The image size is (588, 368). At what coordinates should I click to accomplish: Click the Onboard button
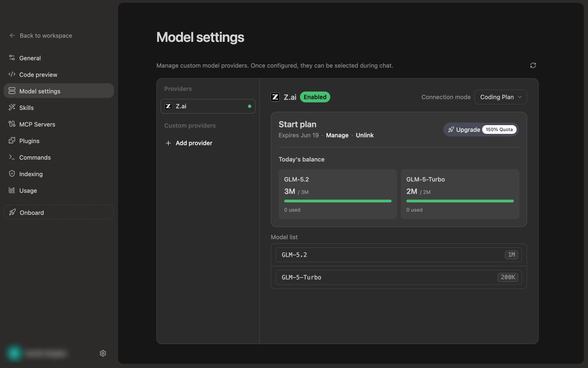[59, 212]
